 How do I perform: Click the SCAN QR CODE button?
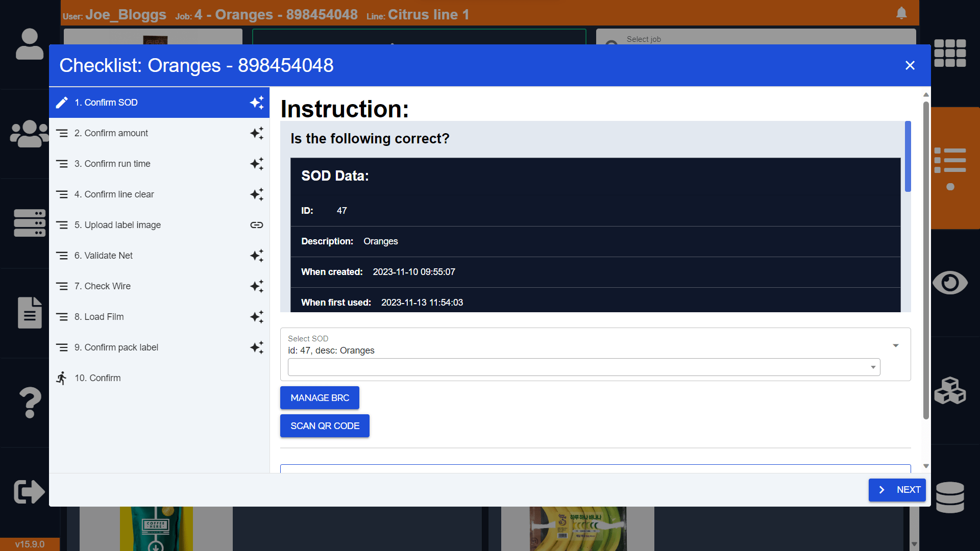click(325, 426)
